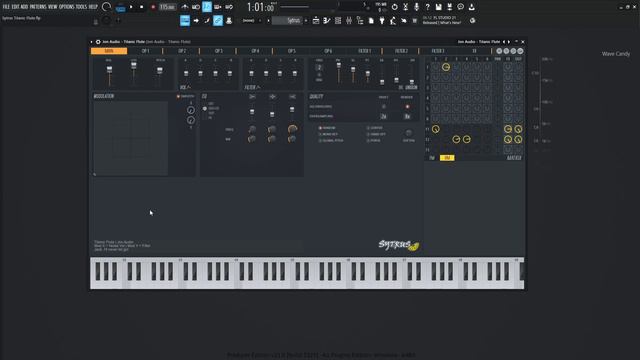The height and width of the screenshot is (360, 640).
Task: Disable HQ envelopes in Render column
Action: (407, 107)
